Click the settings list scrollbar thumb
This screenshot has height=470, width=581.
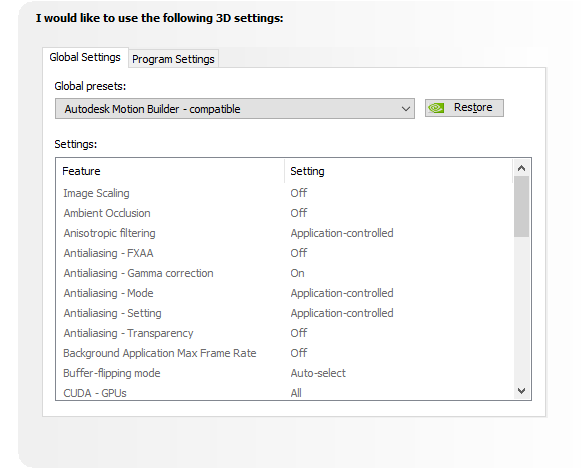tap(521, 207)
